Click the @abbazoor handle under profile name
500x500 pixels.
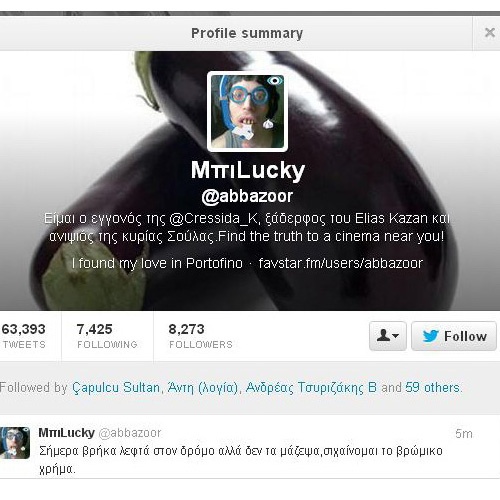click(x=247, y=196)
